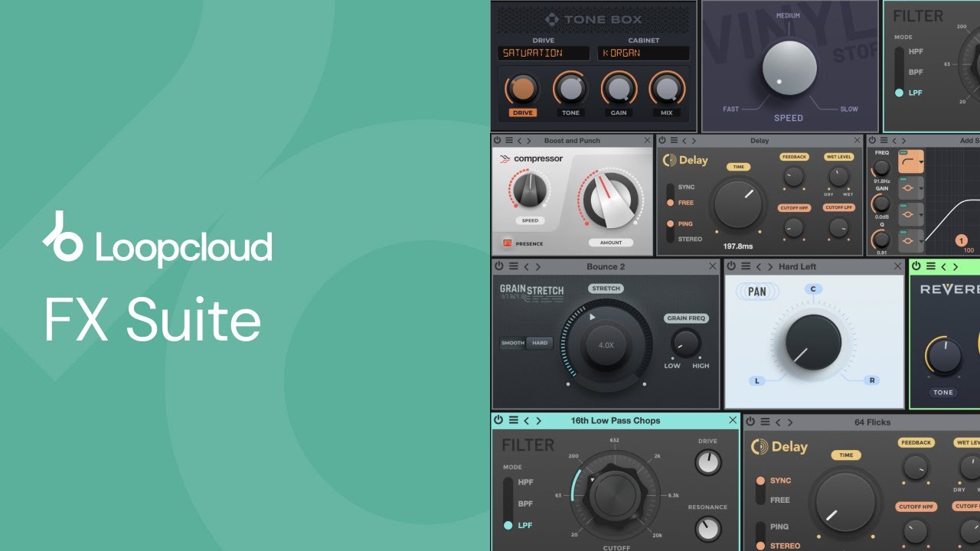Image resolution: width=980 pixels, height=551 pixels.
Task: Click the C center label on Pan plugin
Action: 814,289
